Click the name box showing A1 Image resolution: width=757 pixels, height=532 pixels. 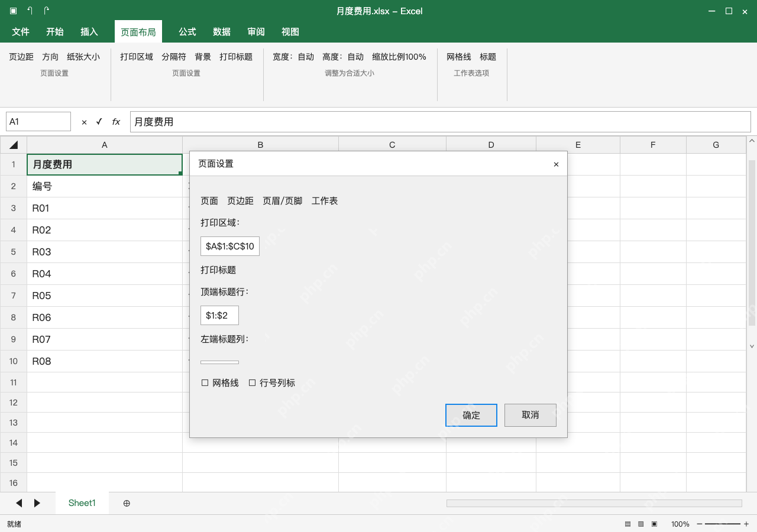click(x=38, y=122)
